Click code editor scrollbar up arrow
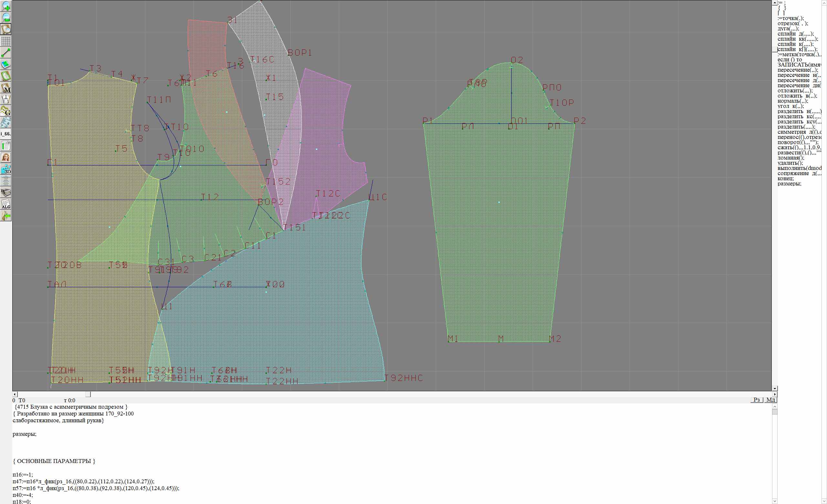This screenshot has height=504, width=827. [x=775, y=406]
